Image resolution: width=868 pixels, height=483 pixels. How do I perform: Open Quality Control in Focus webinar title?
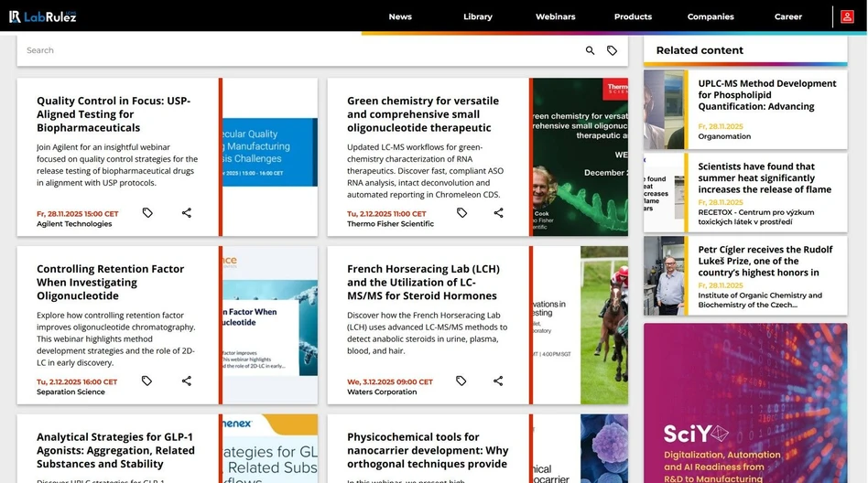pyautogui.click(x=114, y=114)
